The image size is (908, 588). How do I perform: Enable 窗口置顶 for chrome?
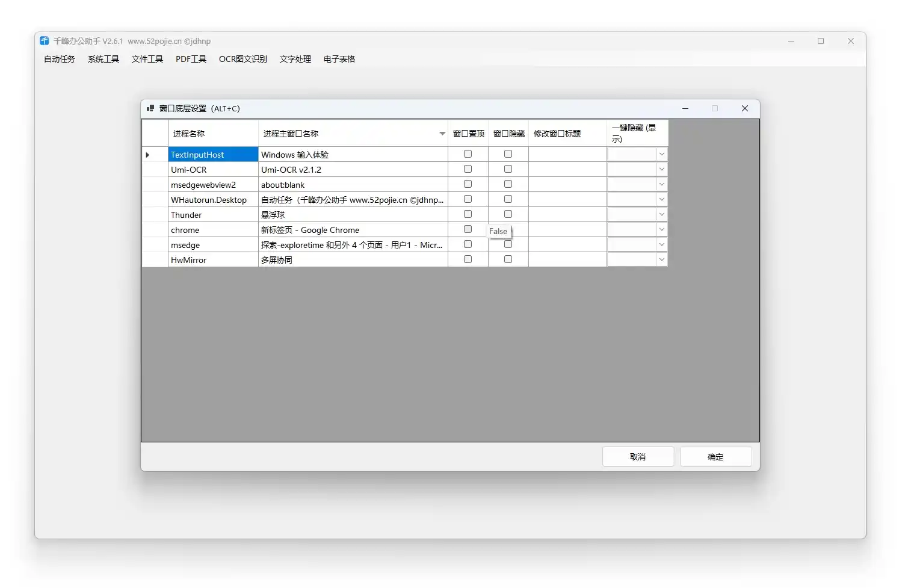(468, 229)
